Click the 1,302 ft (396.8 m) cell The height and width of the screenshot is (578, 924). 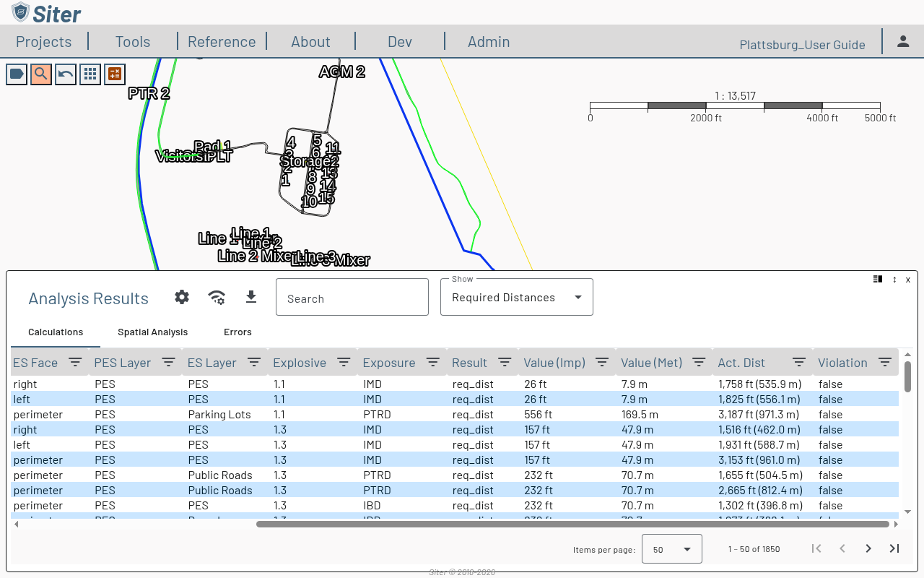[x=759, y=506]
